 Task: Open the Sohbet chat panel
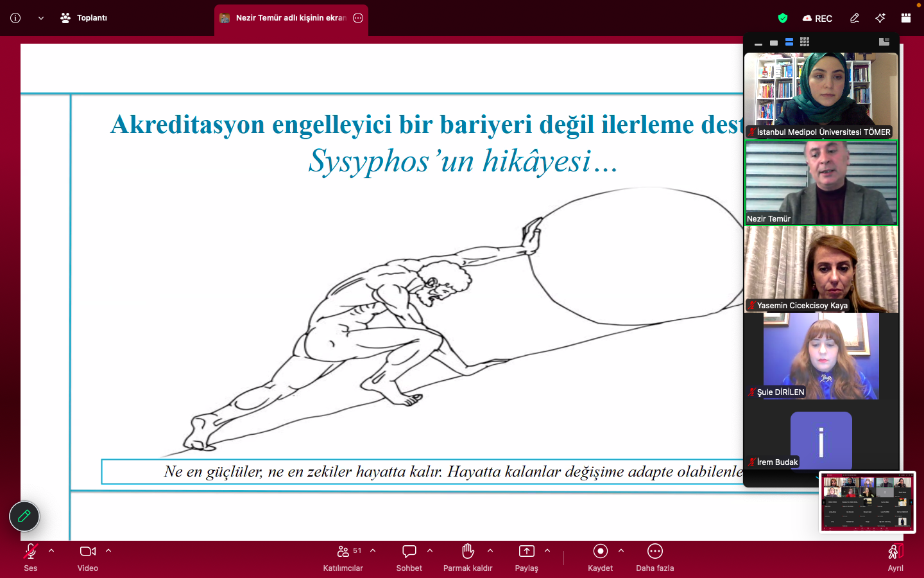[409, 557]
